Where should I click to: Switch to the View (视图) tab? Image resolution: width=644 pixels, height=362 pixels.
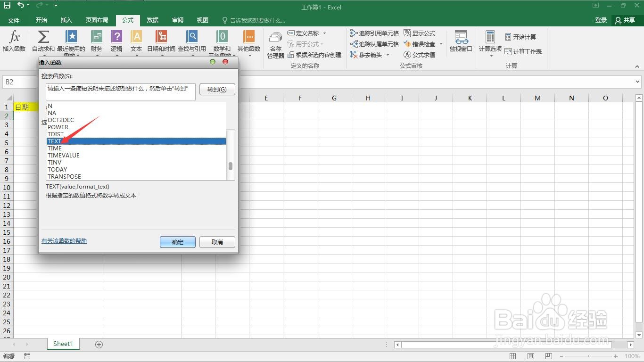click(203, 20)
